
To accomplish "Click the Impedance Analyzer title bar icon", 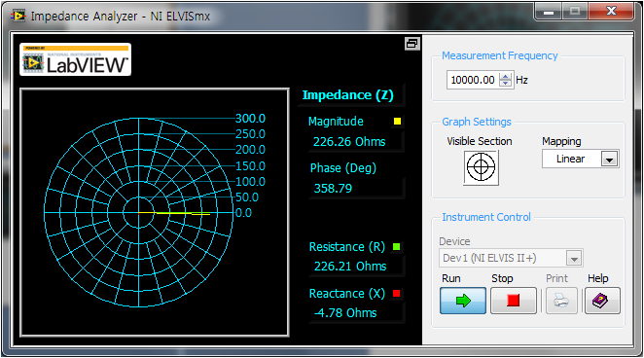I will pos(18,16).
